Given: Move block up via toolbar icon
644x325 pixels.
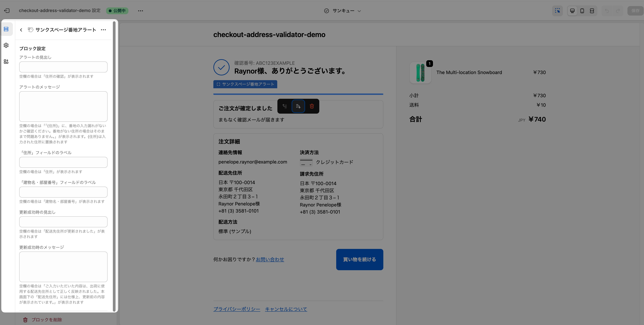Looking at the screenshot, I should click(284, 106).
